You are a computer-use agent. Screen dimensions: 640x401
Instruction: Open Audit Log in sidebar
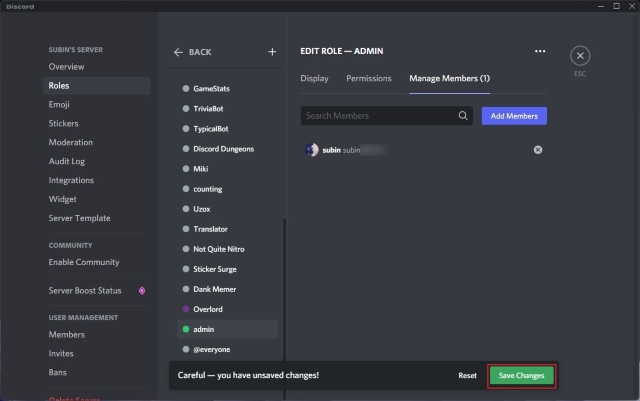tap(67, 161)
